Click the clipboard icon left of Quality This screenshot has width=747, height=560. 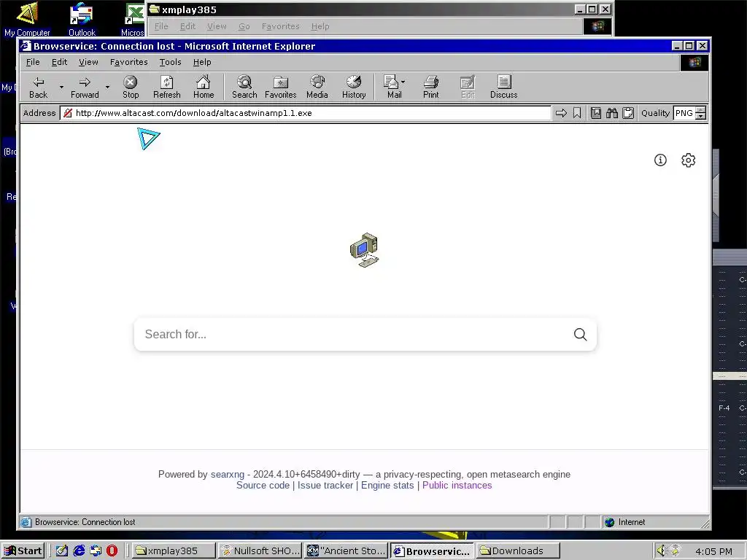(x=628, y=113)
